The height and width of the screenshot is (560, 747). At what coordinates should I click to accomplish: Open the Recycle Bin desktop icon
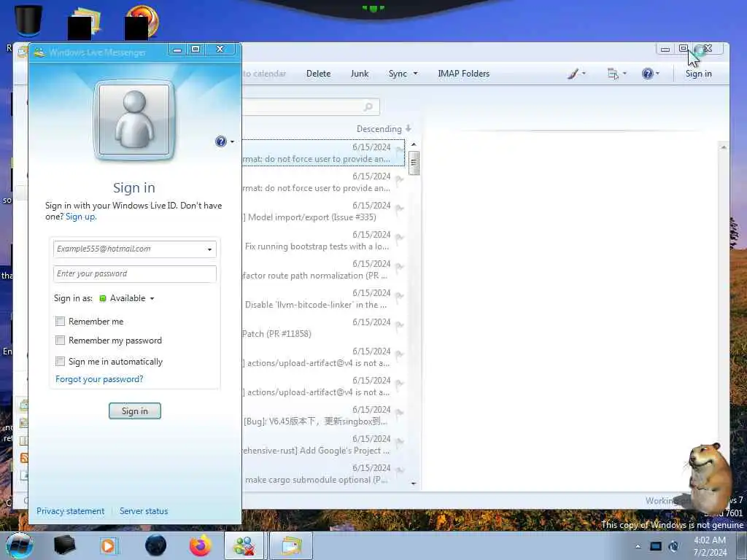[x=28, y=20]
